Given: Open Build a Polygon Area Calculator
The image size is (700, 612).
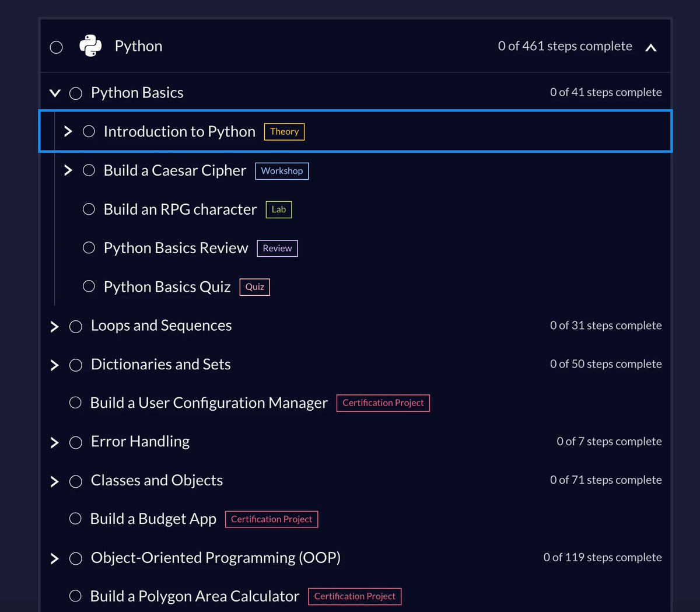Looking at the screenshot, I should [x=194, y=596].
